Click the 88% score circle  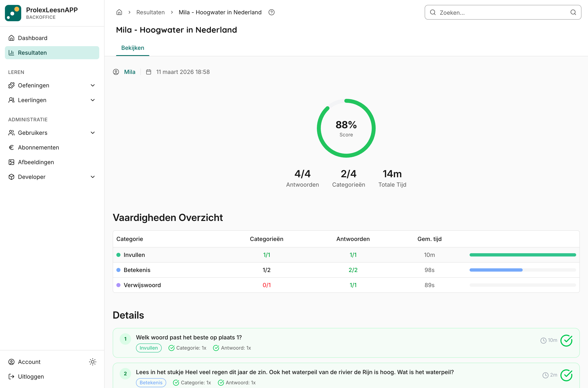(346, 128)
